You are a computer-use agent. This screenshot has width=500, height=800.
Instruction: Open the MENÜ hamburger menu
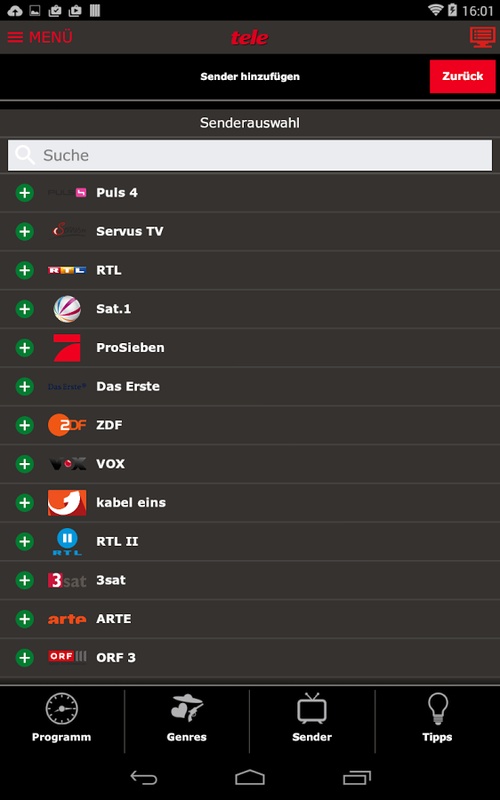pos(40,37)
